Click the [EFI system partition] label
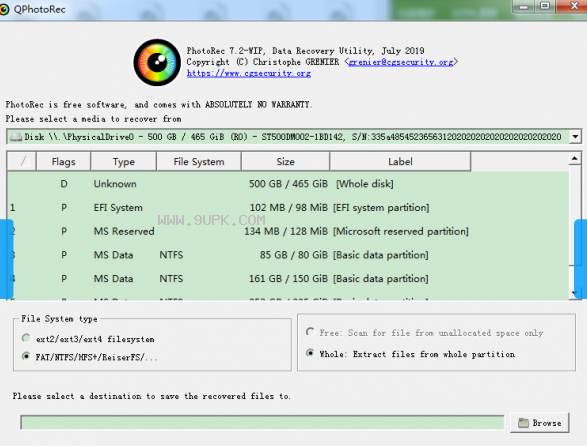587x446 pixels. (x=381, y=207)
